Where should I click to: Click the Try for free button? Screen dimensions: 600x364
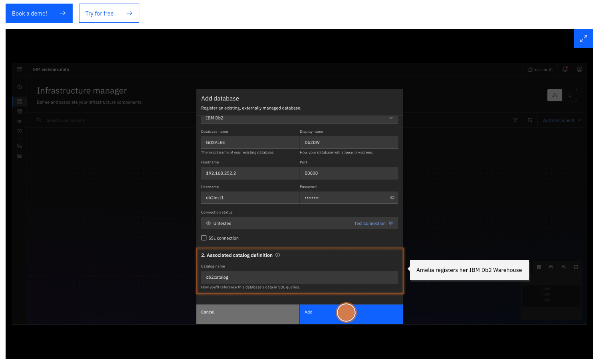click(109, 13)
